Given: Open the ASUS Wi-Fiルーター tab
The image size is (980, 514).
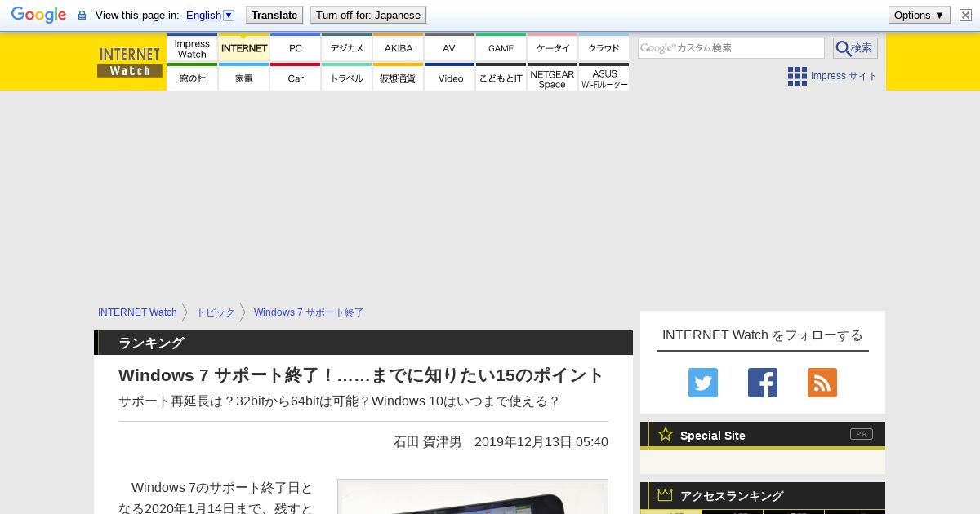Looking at the screenshot, I should tap(604, 78).
